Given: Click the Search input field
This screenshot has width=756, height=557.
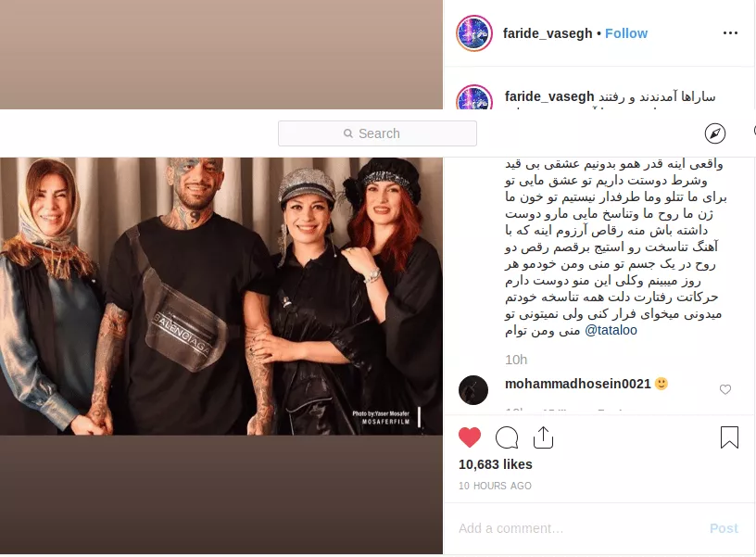Looking at the screenshot, I should tap(377, 133).
